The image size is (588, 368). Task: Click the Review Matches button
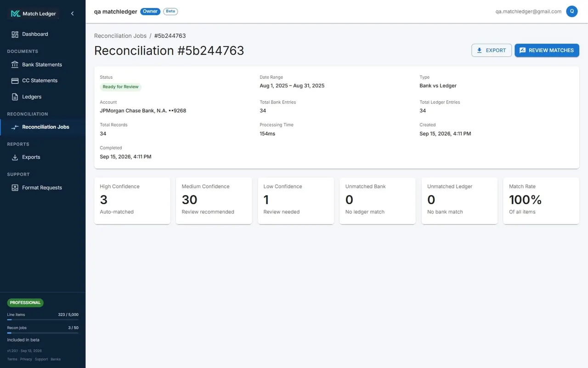click(547, 50)
